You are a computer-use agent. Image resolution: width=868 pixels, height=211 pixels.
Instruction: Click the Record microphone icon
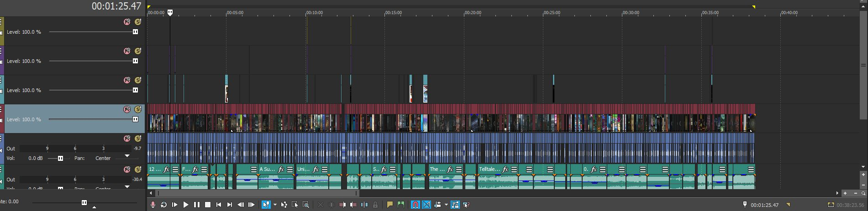tap(153, 205)
